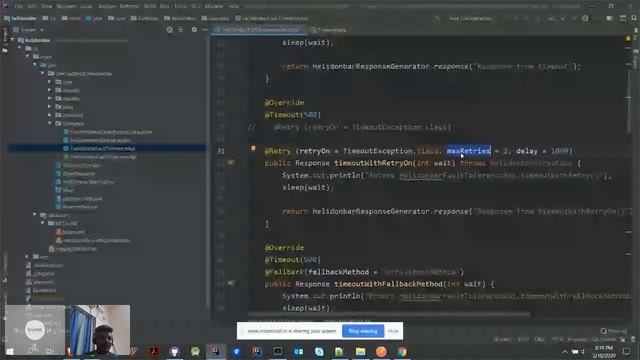Switch to the second editor tab
This screenshot has width=640, height=360.
pos(330,30)
